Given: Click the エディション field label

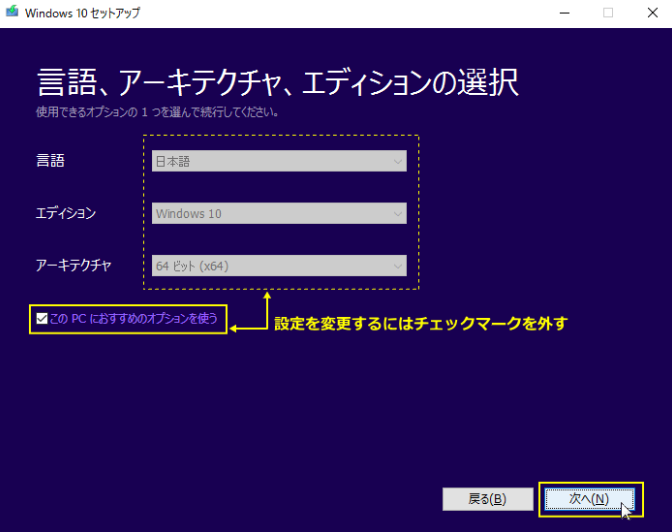Looking at the screenshot, I should (66, 213).
